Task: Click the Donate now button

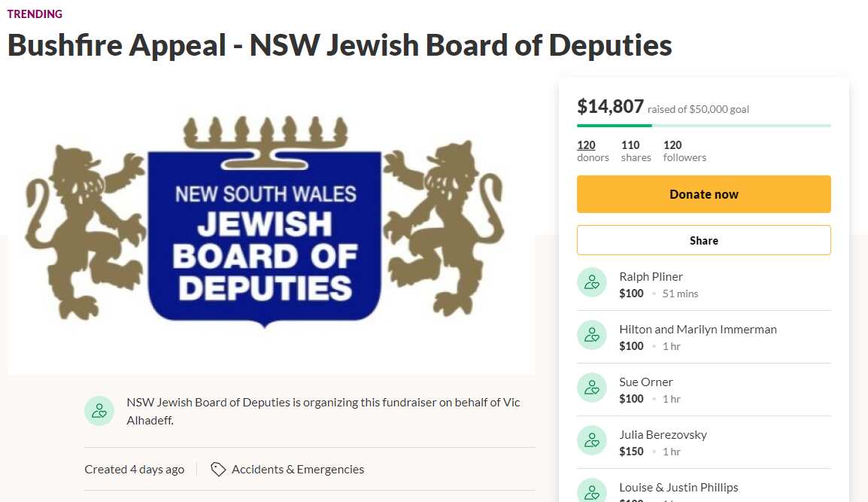Action: pyautogui.click(x=703, y=193)
